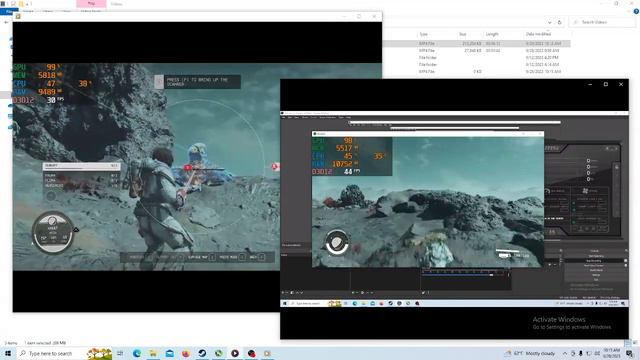
Task: Maximize the right video player window
Action: click(606, 84)
